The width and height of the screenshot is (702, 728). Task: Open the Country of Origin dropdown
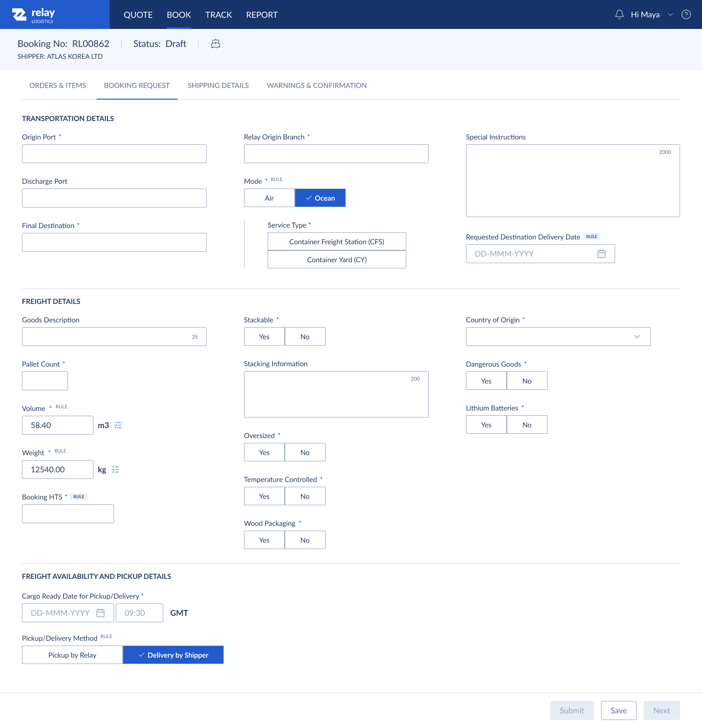coord(558,337)
